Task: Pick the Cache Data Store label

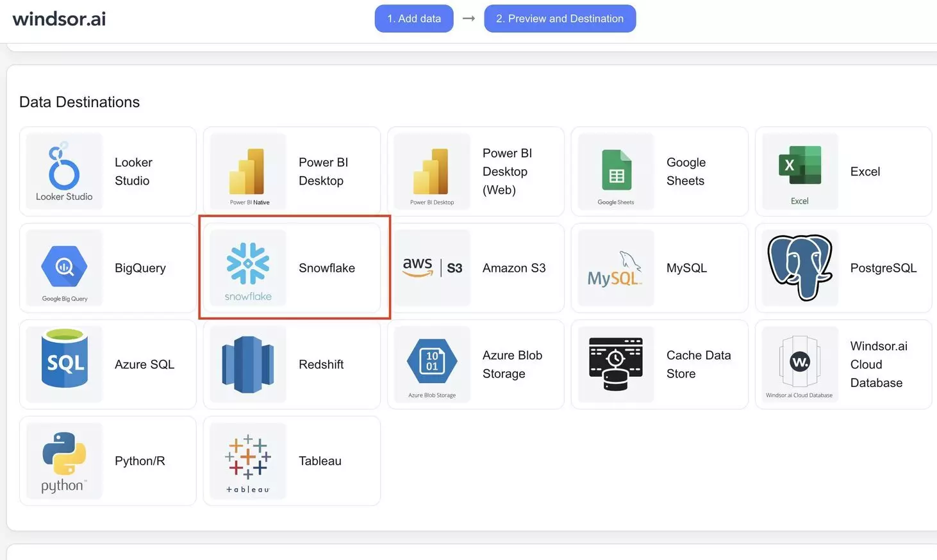Action: click(699, 365)
